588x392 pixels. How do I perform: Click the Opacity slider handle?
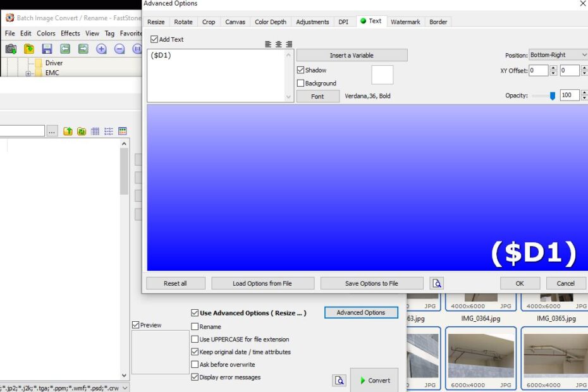[x=553, y=95]
